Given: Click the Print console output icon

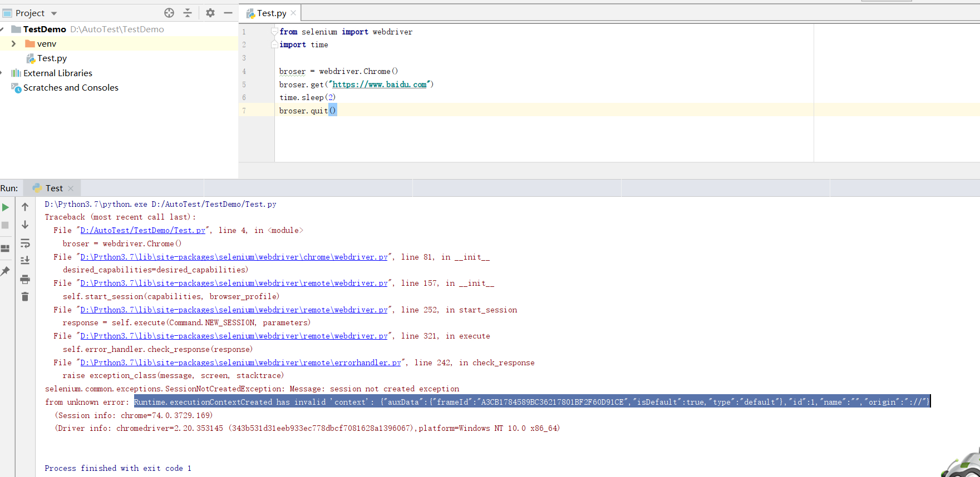Looking at the screenshot, I should pyautogui.click(x=25, y=279).
